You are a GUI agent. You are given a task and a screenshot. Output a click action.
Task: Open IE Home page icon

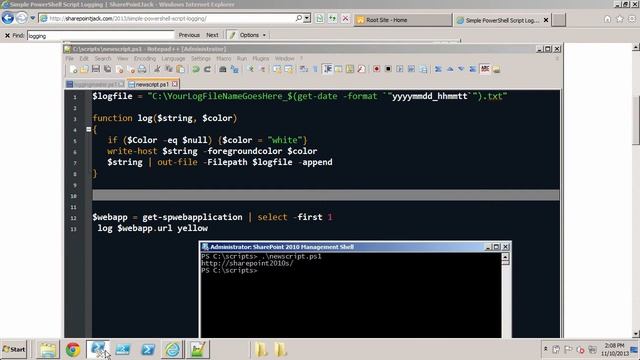click(607, 19)
